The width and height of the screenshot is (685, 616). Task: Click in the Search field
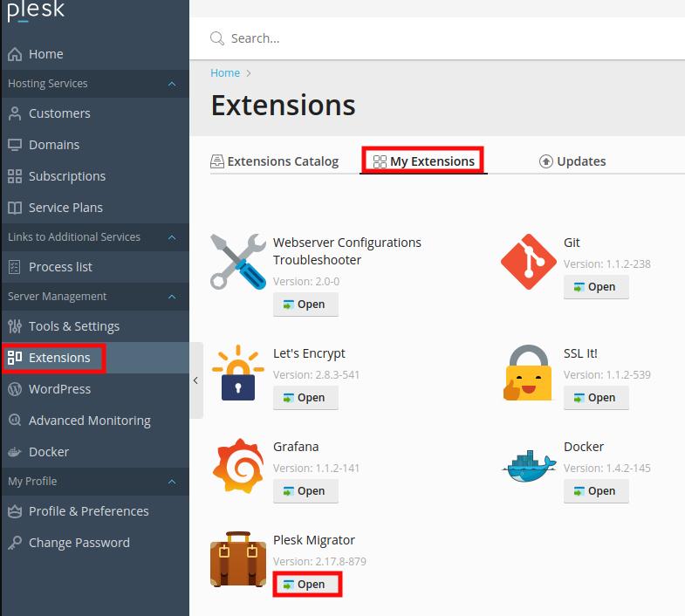point(436,38)
